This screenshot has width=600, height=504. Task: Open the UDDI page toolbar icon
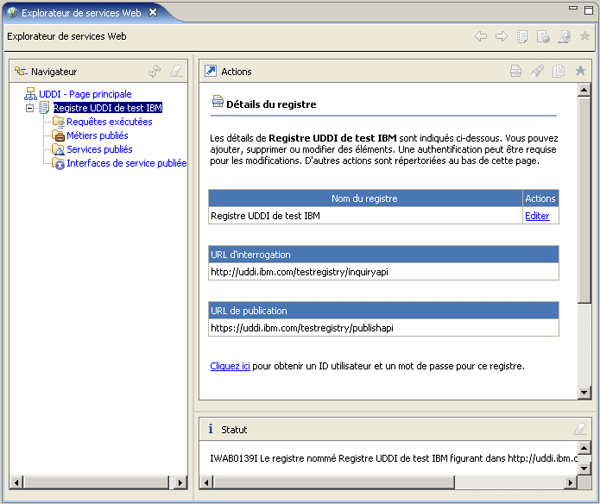click(x=522, y=37)
